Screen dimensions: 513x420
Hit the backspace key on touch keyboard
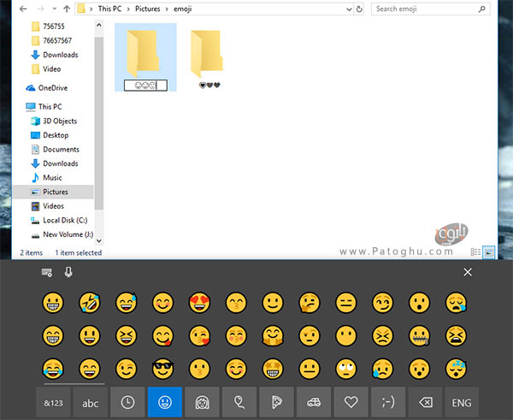426,402
